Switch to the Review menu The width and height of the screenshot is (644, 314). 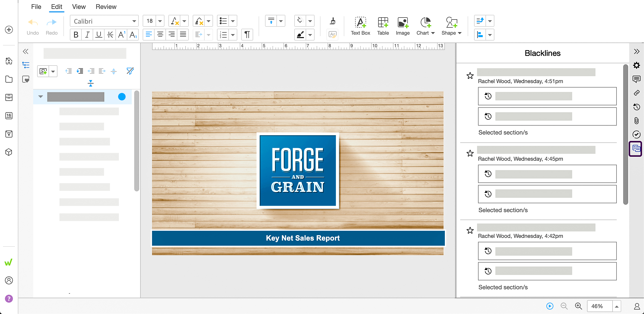106,6
